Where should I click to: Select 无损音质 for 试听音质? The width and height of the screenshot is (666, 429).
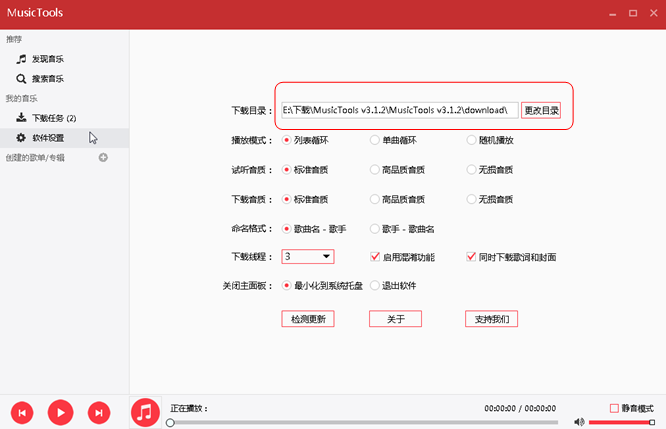(x=471, y=170)
